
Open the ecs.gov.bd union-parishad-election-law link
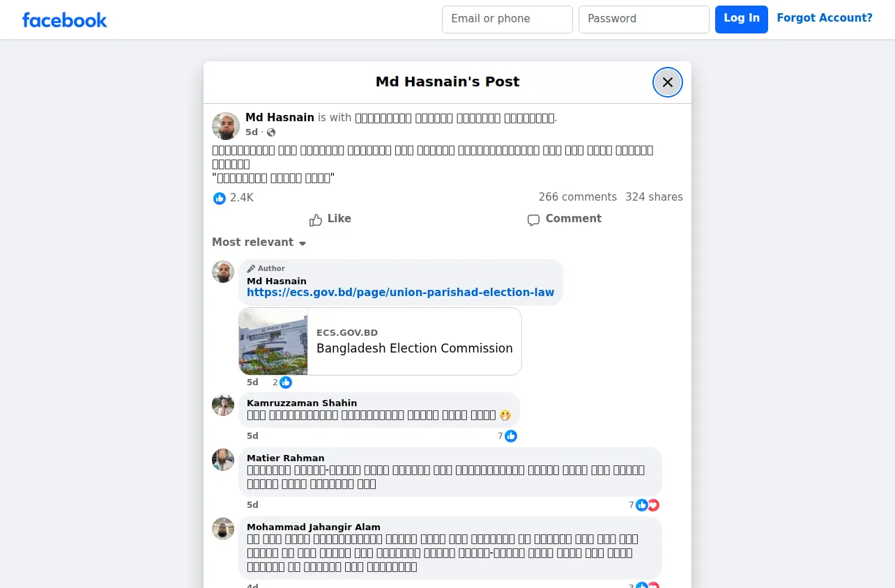click(x=401, y=293)
